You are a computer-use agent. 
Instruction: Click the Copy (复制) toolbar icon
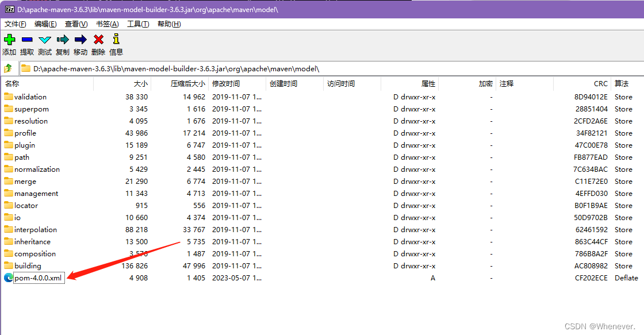tap(62, 39)
